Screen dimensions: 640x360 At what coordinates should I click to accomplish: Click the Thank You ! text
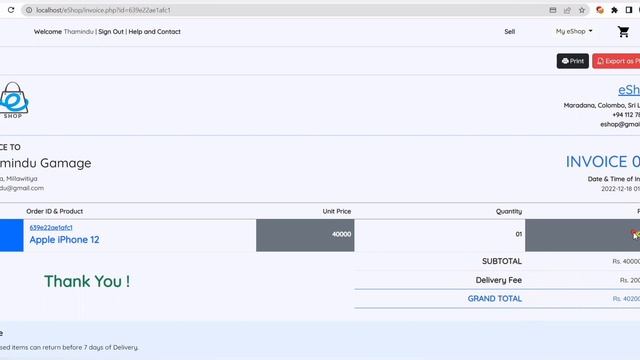point(87,281)
